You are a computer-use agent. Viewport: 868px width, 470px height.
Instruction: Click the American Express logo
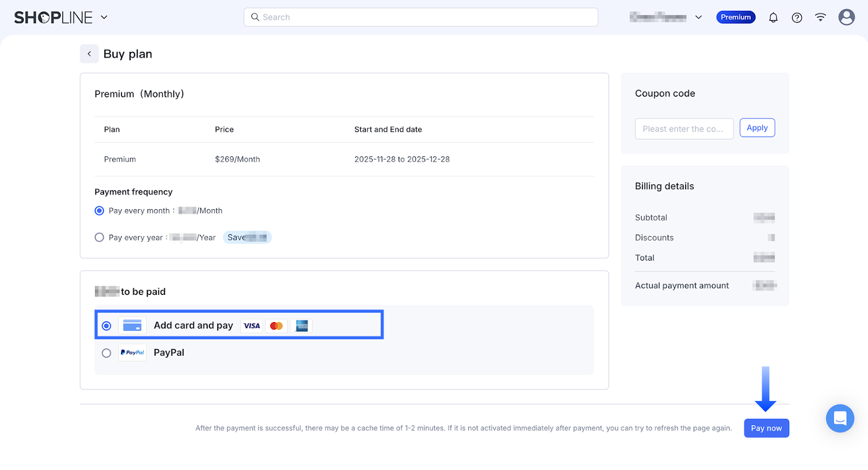point(301,326)
